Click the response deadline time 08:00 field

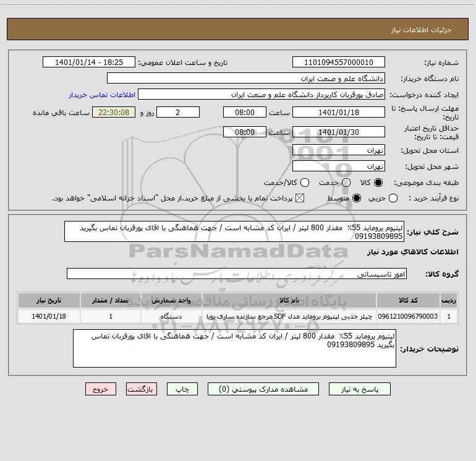(245, 112)
